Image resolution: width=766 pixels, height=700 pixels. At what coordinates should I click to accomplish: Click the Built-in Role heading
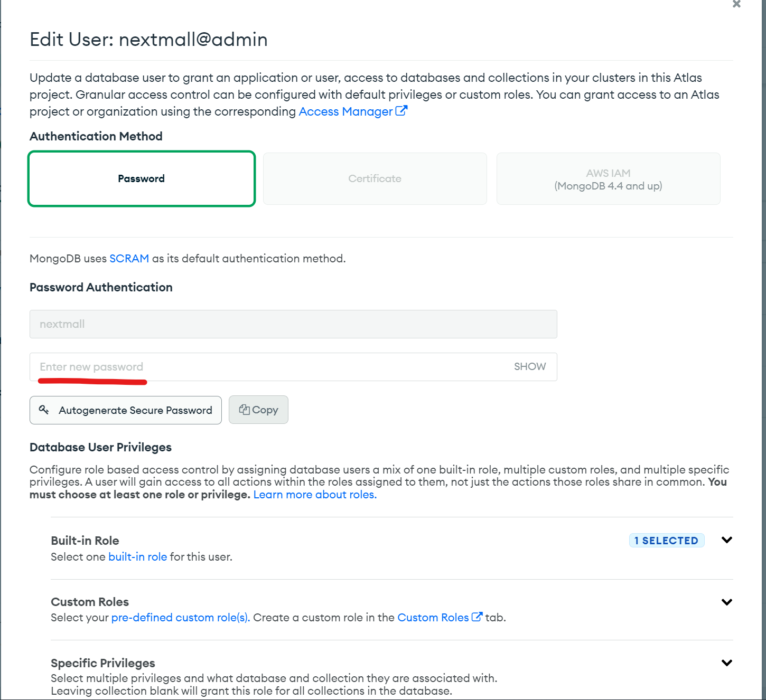click(85, 541)
